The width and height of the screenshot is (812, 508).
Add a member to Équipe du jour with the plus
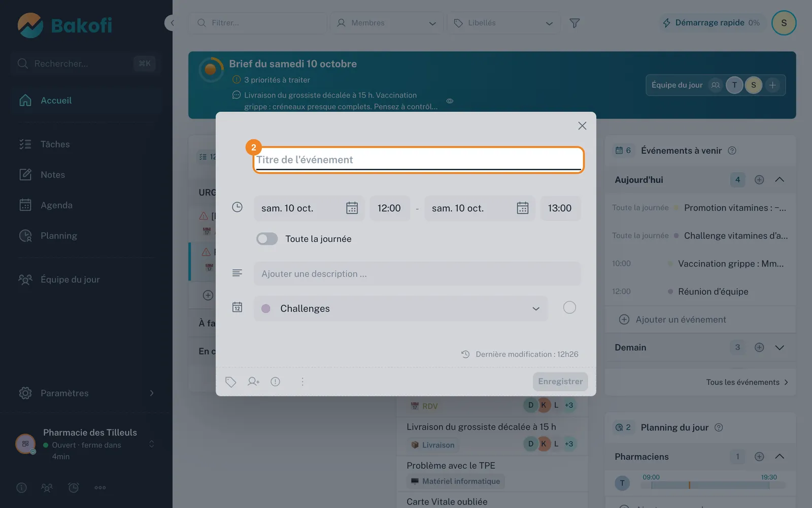(x=772, y=85)
